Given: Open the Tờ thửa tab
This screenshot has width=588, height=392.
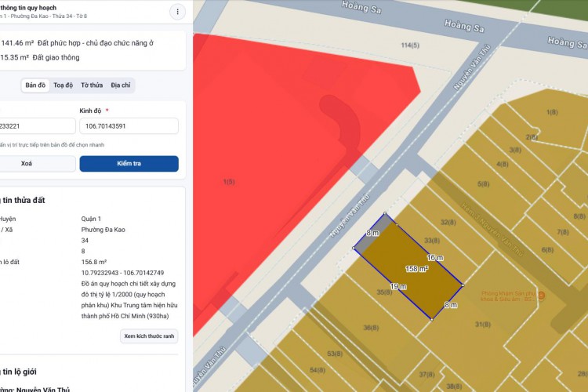Looking at the screenshot, I should [92, 85].
